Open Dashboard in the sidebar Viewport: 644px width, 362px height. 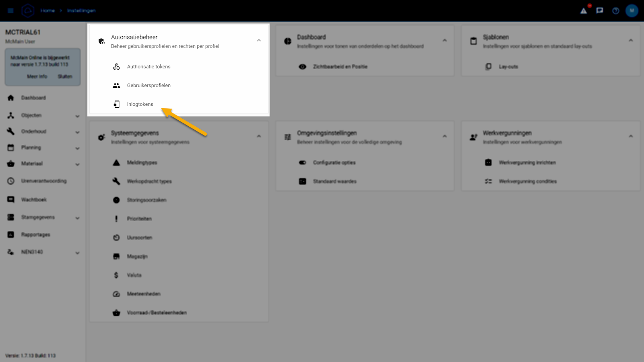pos(33,98)
